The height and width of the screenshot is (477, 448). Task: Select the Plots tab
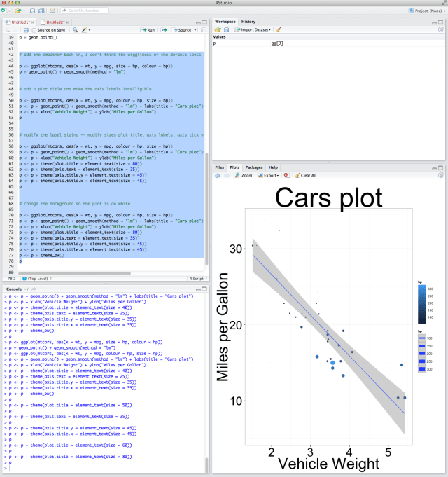234,167
